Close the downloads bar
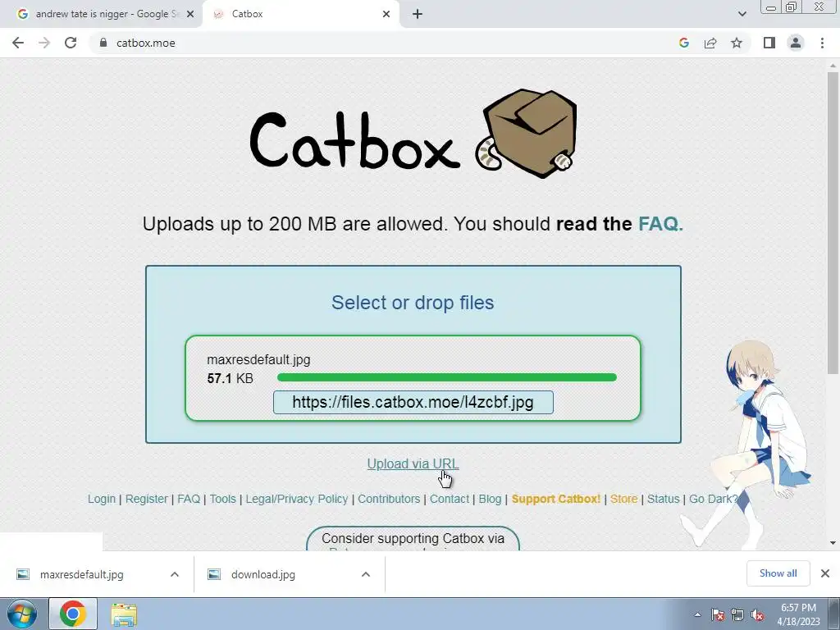This screenshot has height=630, width=840. point(825,573)
